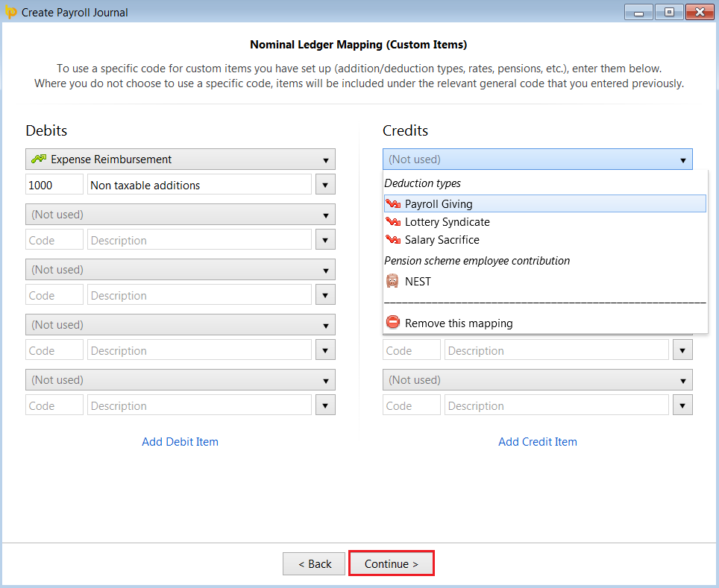Click the Debits section heading
Screen dimensions: 719x588
click(x=46, y=130)
